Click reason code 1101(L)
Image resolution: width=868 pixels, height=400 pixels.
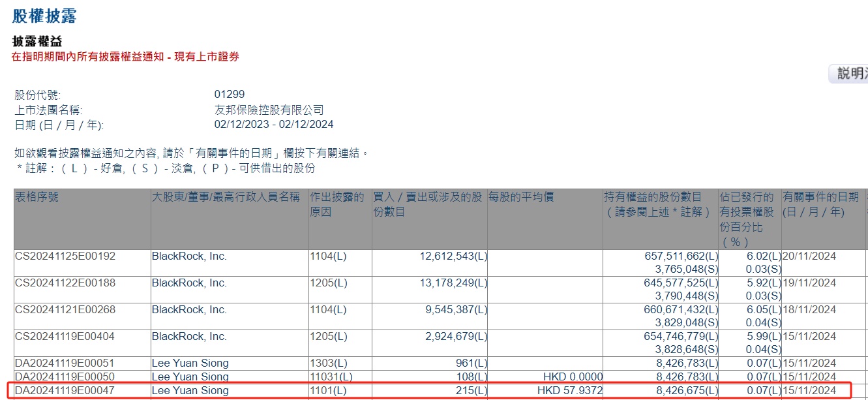(328, 391)
